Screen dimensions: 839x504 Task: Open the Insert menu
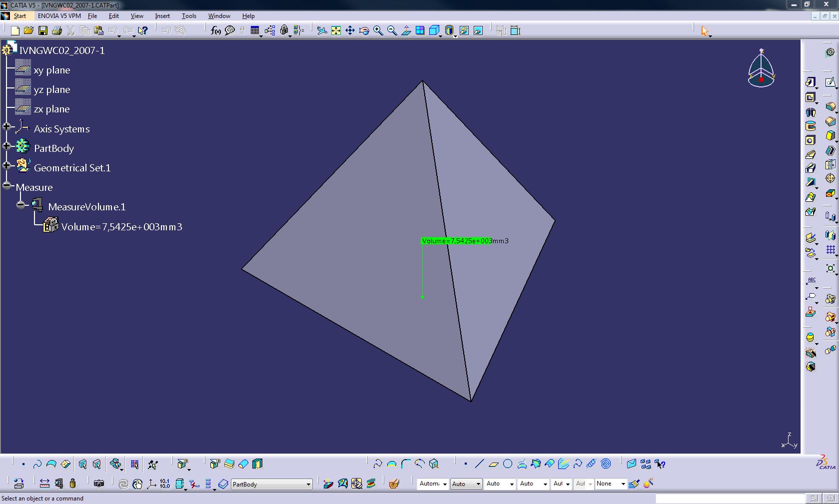coord(162,16)
